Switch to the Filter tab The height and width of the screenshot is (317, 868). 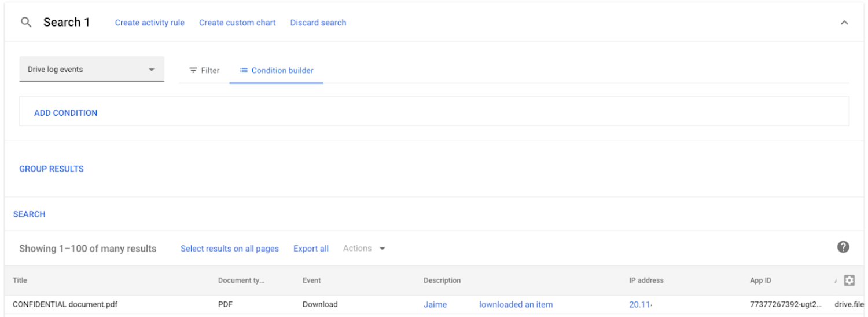click(204, 70)
